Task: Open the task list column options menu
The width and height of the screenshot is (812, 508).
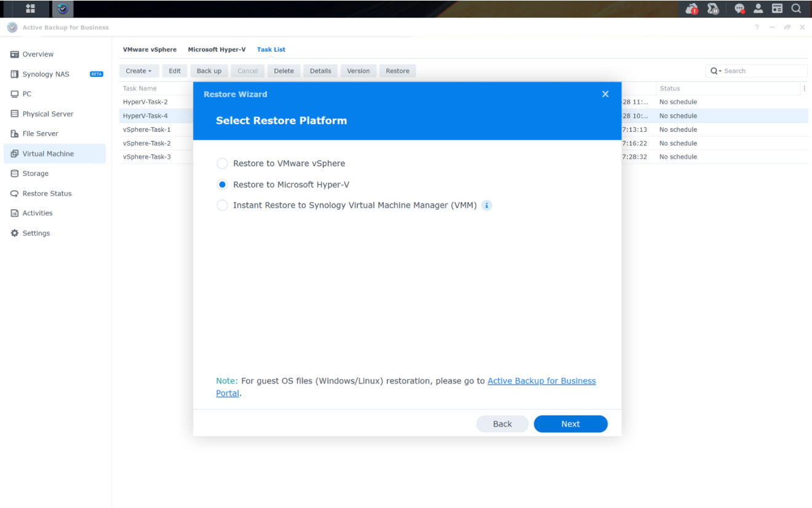Action: 804,88
